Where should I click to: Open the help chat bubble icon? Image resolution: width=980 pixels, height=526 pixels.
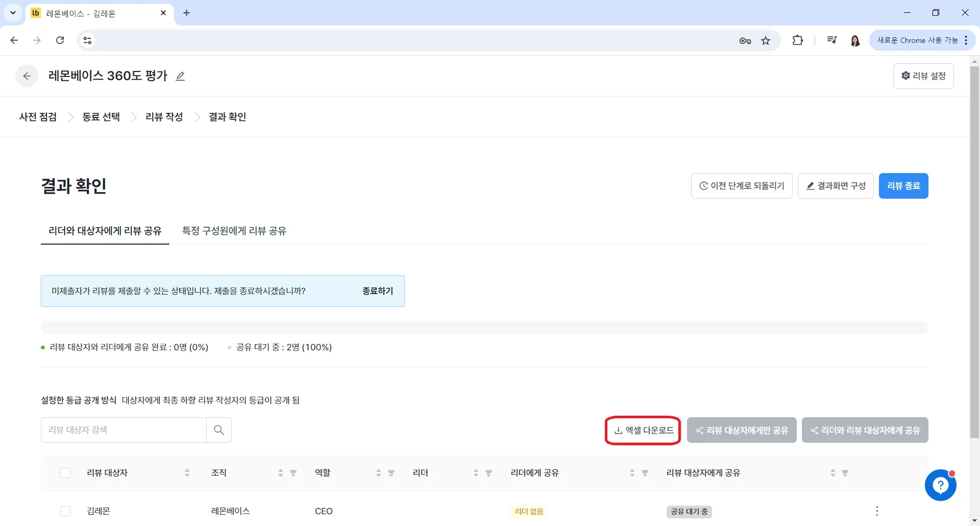[940, 485]
